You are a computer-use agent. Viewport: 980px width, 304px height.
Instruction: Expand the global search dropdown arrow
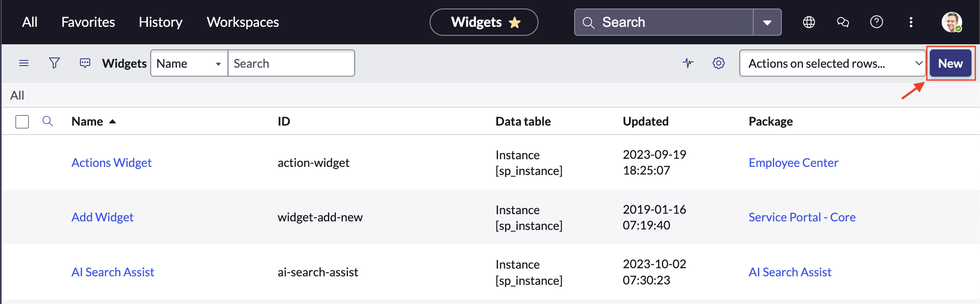click(x=767, y=23)
